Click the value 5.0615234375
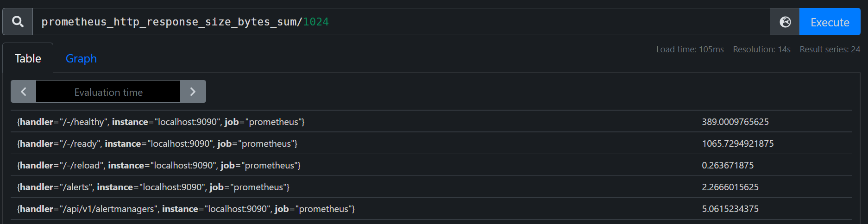Screen dimensions: 868x224 pos(730,209)
